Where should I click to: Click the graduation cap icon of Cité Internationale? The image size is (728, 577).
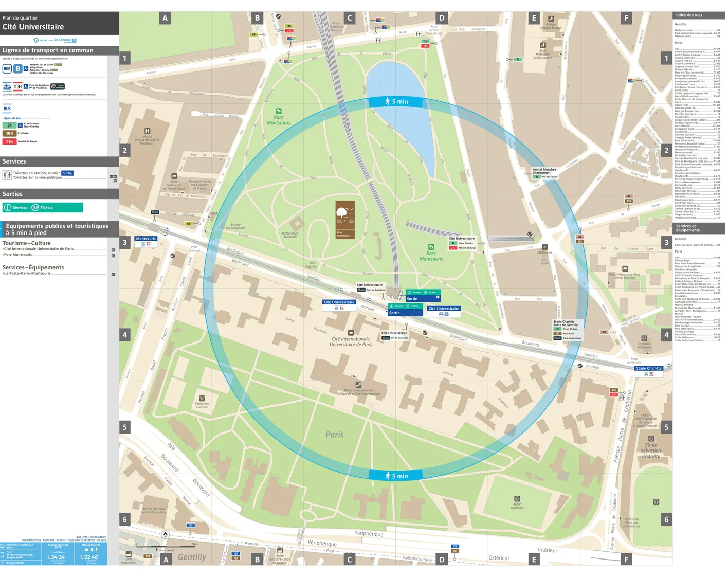click(351, 333)
